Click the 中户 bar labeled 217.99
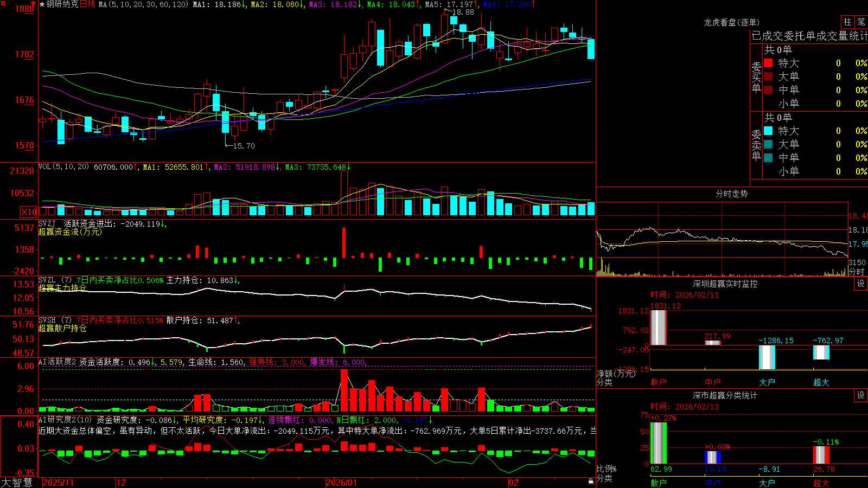 (x=713, y=343)
